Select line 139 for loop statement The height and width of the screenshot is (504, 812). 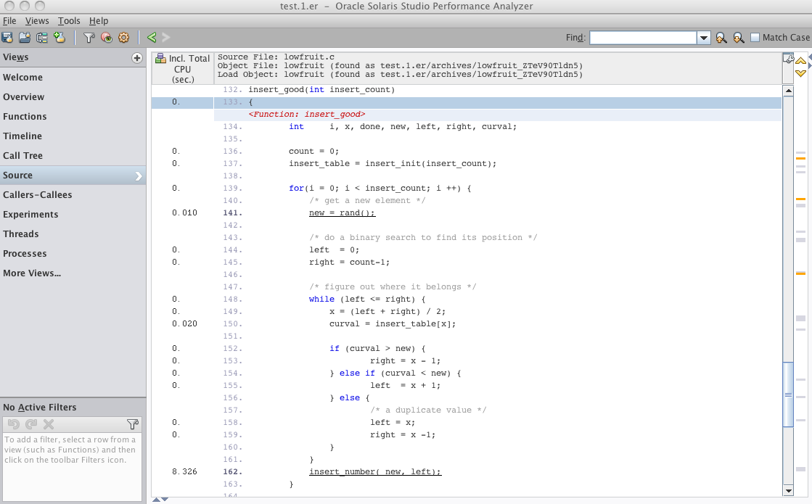(466, 189)
